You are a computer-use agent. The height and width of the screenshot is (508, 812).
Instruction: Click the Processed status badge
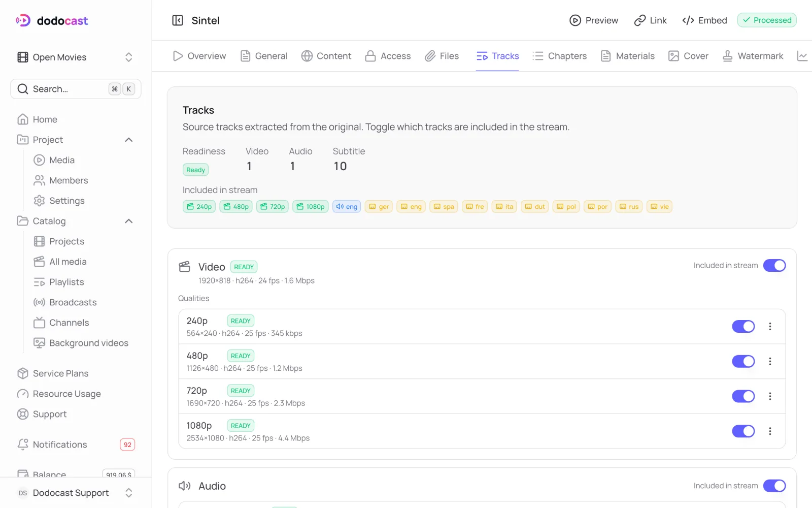(x=767, y=20)
